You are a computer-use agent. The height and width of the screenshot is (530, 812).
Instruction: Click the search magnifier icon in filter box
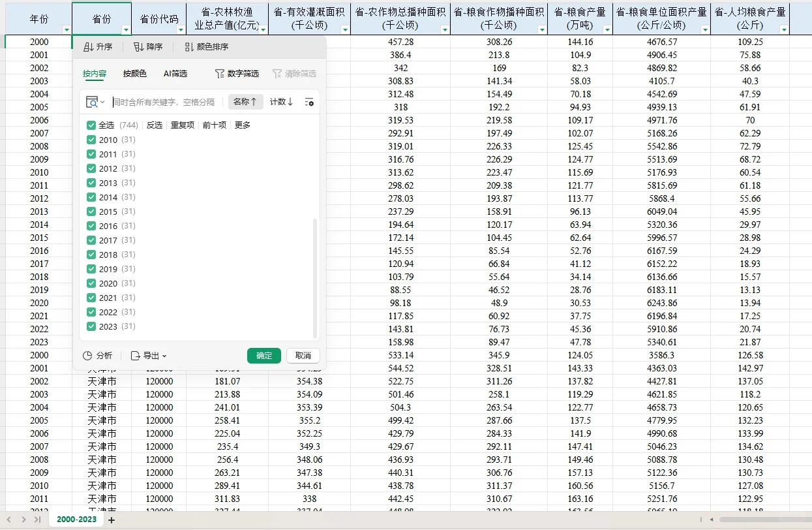click(x=91, y=102)
